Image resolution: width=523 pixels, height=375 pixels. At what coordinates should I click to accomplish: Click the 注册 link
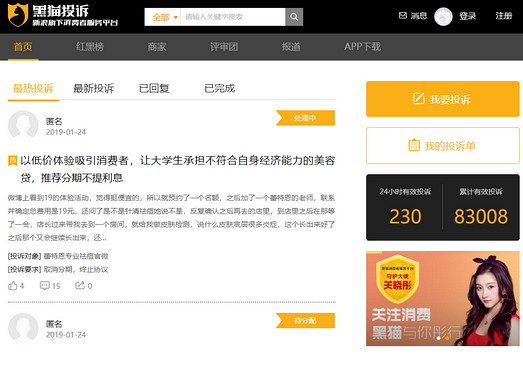tap(504, 16)
